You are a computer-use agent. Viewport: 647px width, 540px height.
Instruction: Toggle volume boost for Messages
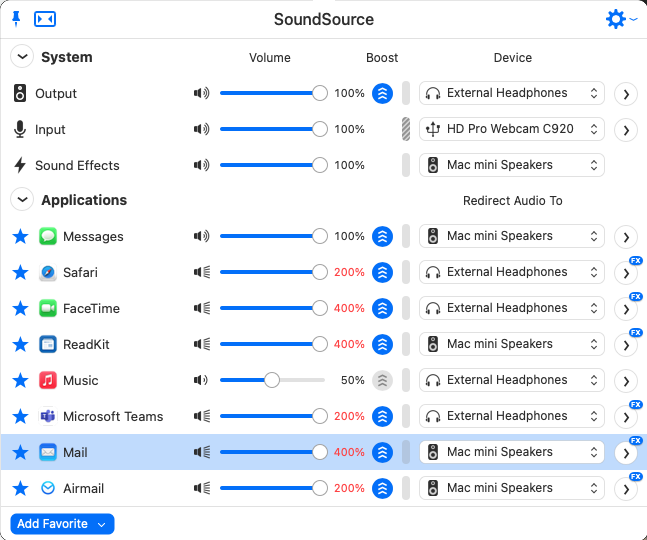coord(382,237)
